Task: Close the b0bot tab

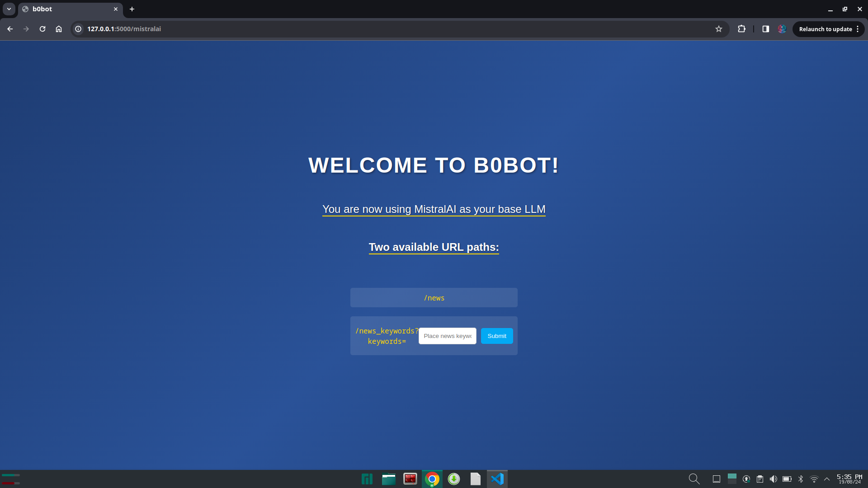Action: [x=116, y=9]
